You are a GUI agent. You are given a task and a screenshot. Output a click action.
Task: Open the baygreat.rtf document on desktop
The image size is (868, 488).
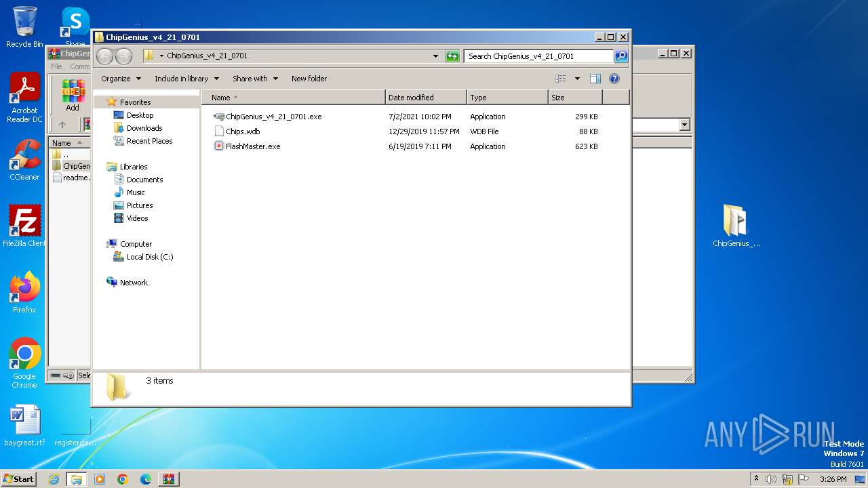tap(24, 426)
